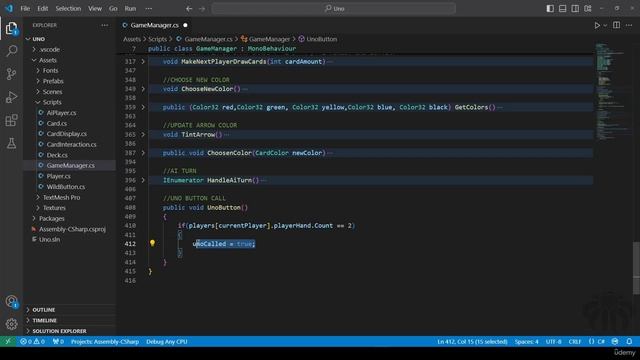The image size is (640, 360).
Task: Click the lightbulb code action on line 412
Action: pyautogui.click(x=152, y=243)
